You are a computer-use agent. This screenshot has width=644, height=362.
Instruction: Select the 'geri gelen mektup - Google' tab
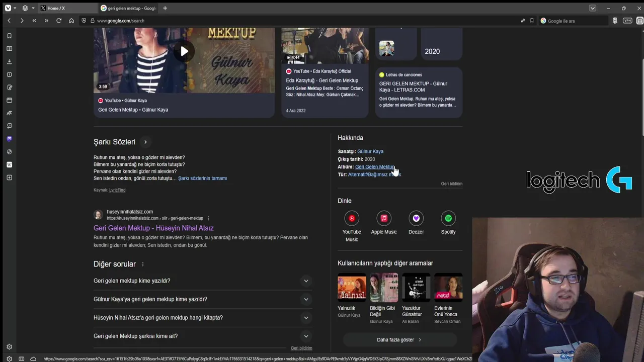point(128,8)
